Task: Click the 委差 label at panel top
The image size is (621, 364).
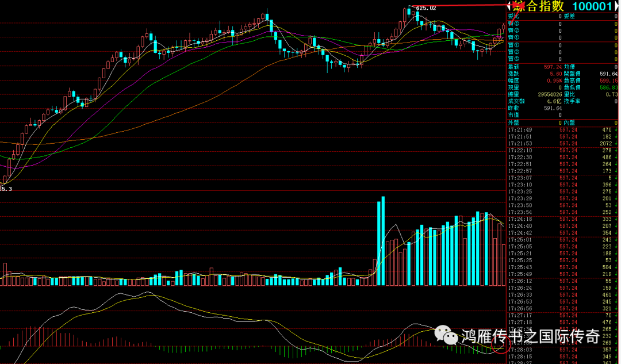Action: coord(569,16)
